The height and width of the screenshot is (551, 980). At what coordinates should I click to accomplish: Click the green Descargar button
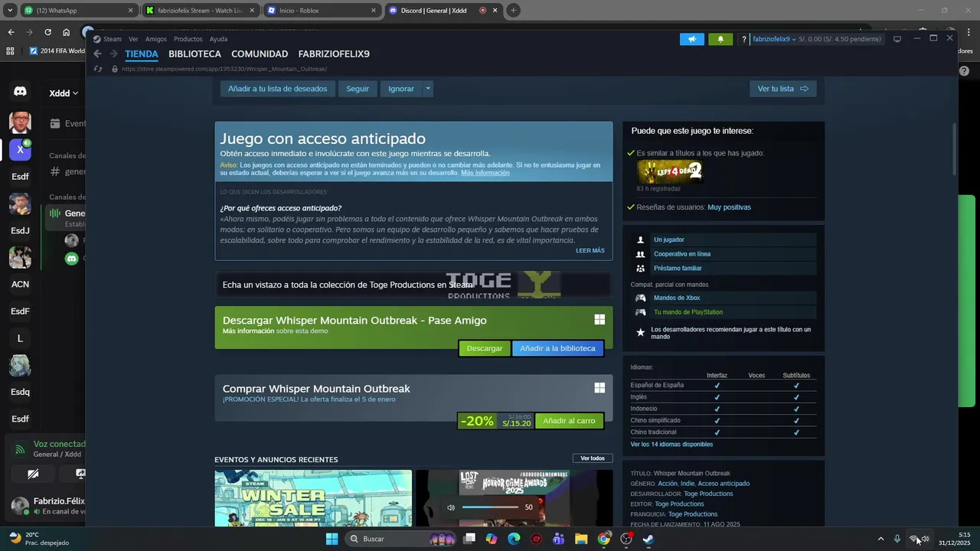[485, 348]
